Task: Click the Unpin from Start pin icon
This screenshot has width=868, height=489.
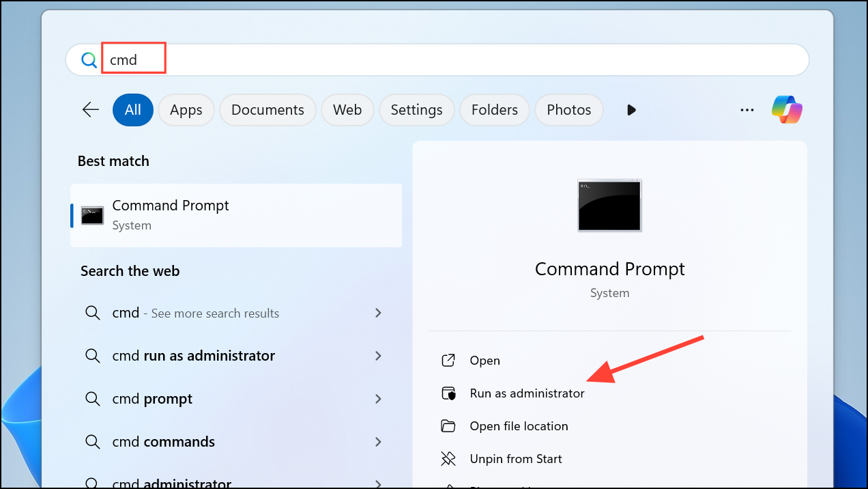Action: coord(448,459)
